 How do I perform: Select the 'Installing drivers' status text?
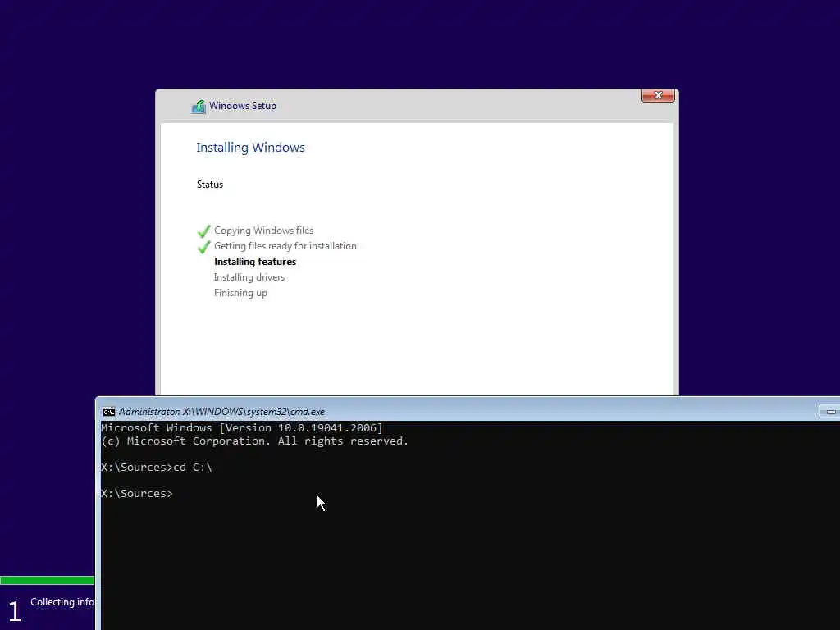249,277
